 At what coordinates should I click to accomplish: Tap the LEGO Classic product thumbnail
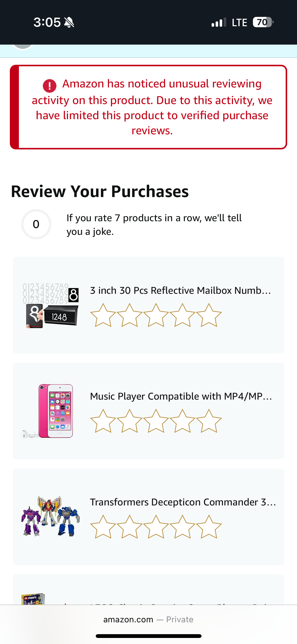pyautogui.click(x=33, y=599)
